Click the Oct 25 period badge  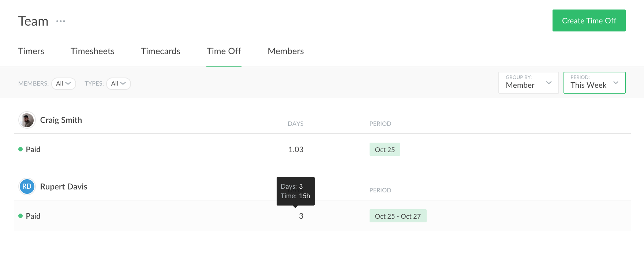[385, 150]
